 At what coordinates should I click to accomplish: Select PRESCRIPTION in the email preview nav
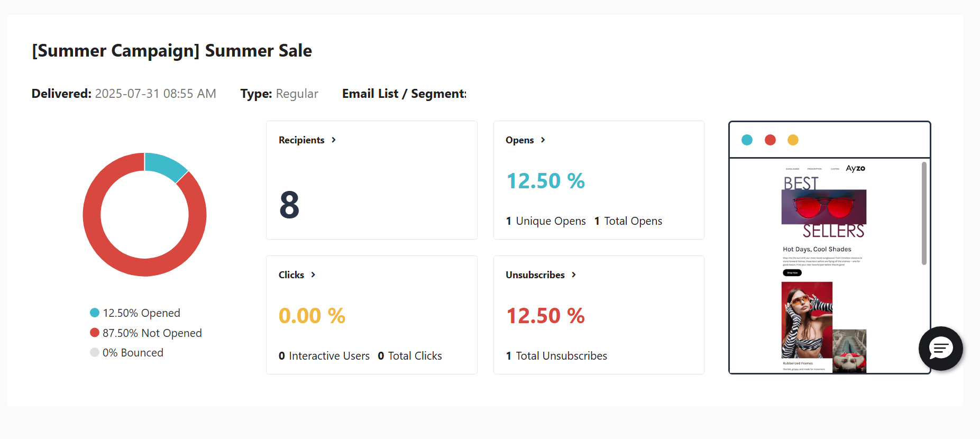(814, 169)
